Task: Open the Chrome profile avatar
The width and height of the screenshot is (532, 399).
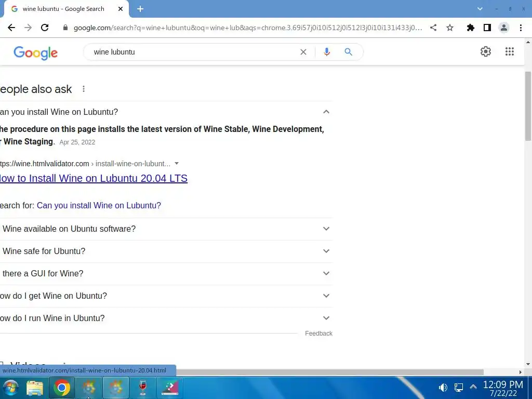Action: click(x=504, y=28)
